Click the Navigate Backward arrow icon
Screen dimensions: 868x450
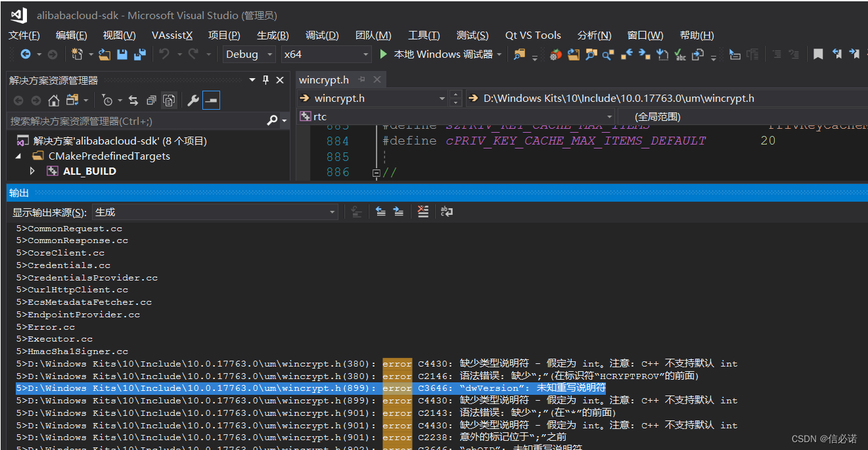(26, 55)
